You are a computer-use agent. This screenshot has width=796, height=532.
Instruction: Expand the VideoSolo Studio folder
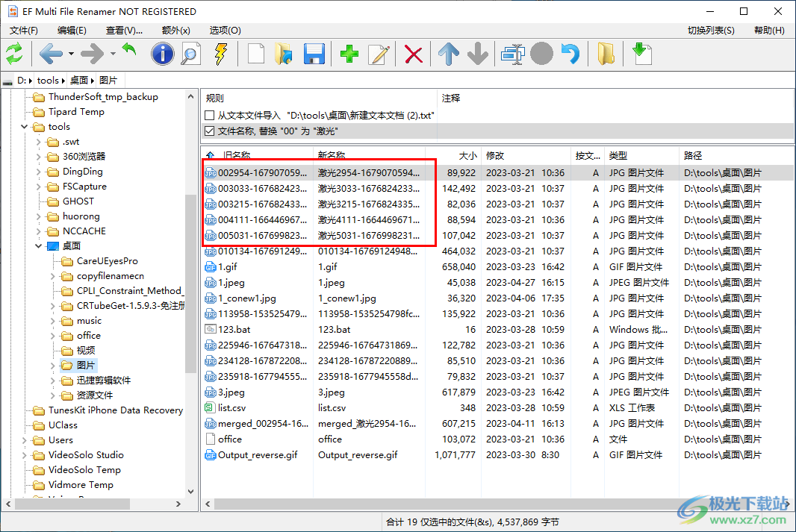coord(25,455)
